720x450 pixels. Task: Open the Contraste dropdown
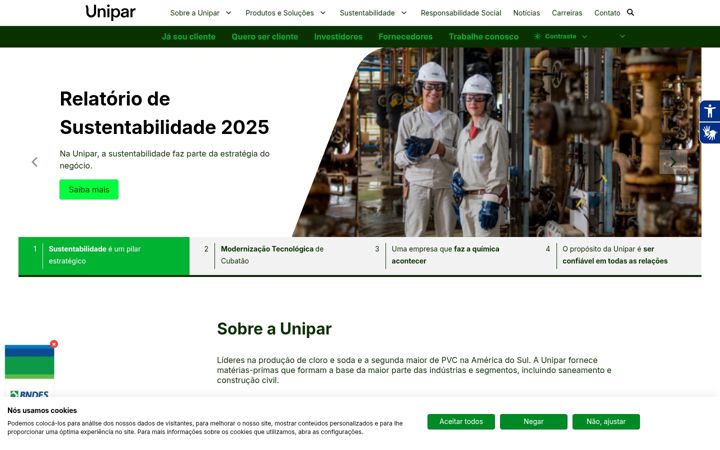click(561, 36)
